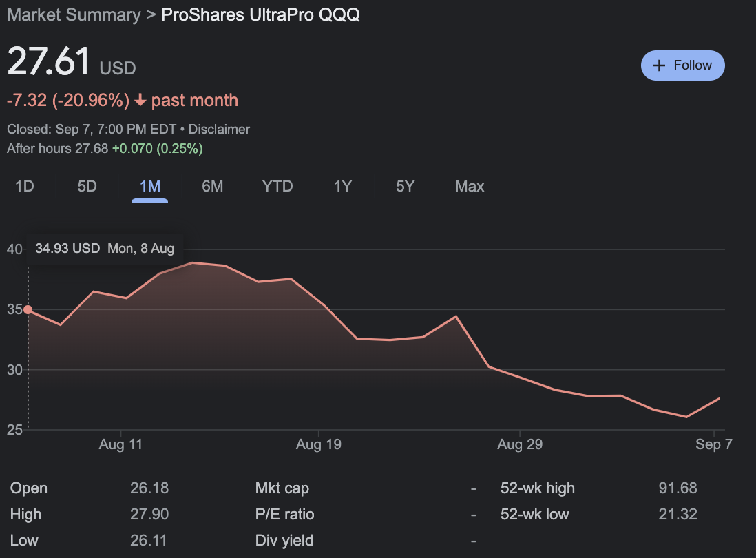Show the Max chart range
Image resolution: width=756 pixels, height=558 pixels.
[470, 186]
